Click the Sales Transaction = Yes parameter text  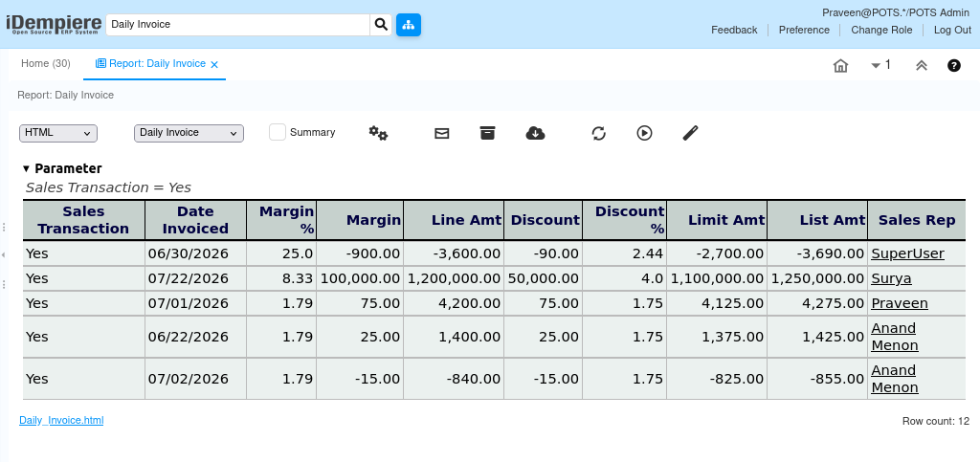pyautogui.click(x=108, y=187)
